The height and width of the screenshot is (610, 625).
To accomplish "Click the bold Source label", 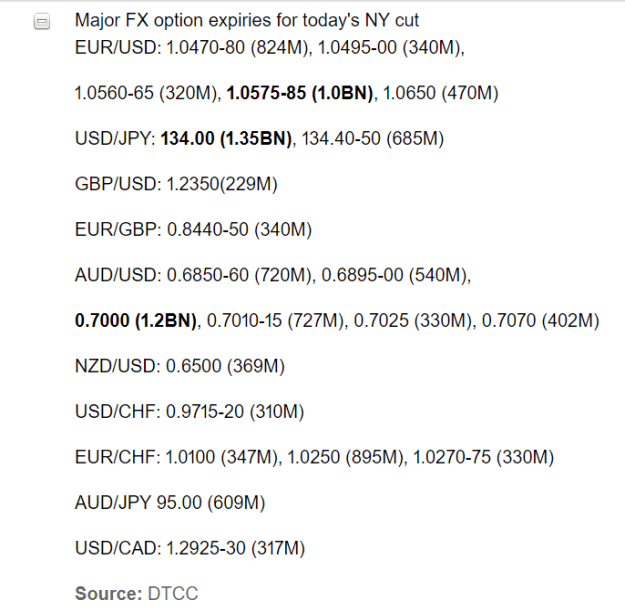I will pos(108,593).
